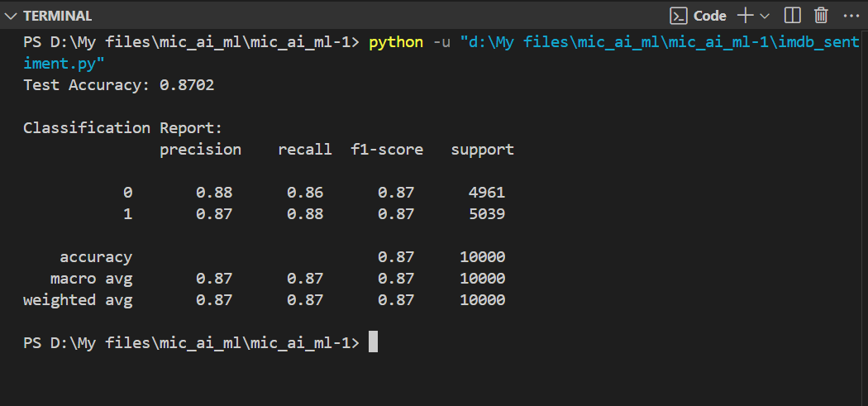The height and width of the screenshot is (406, 868).
Task: Open the launch profile dropdown arrow
Action: tap(764, 16)
